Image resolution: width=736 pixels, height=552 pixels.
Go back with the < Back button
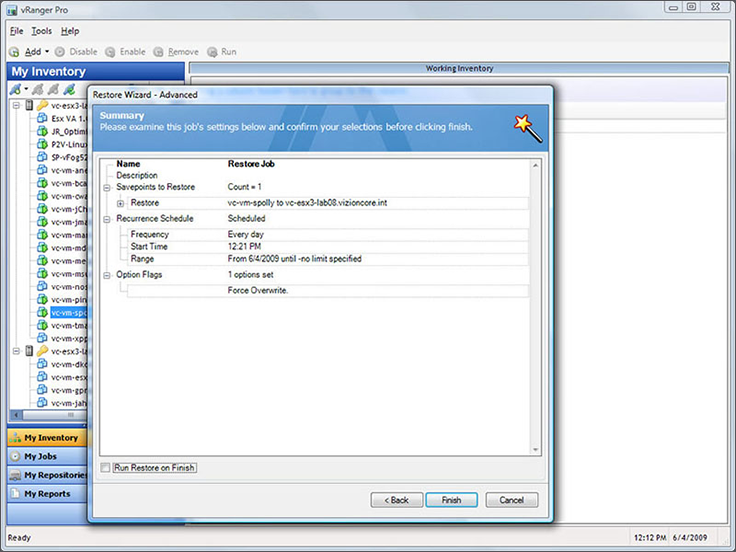click(x=397, y=500)
